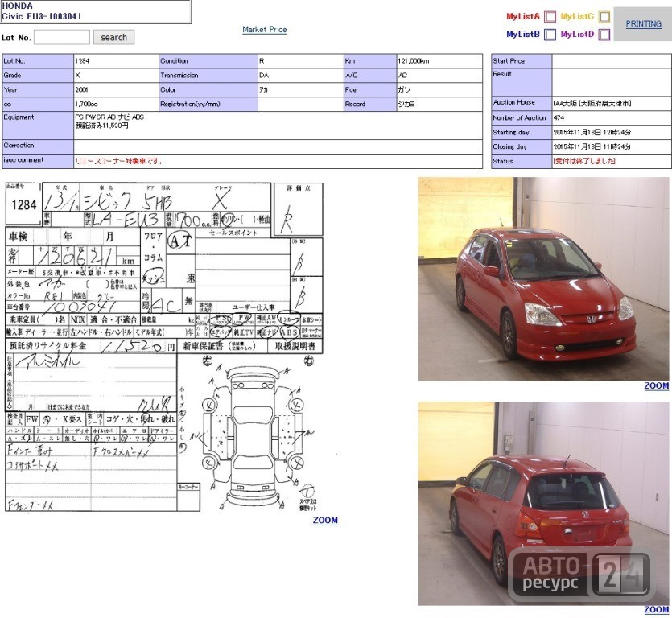Open the handwritten auction sheet image
This screenshot has height=618, width=672.
coord(164,347)
